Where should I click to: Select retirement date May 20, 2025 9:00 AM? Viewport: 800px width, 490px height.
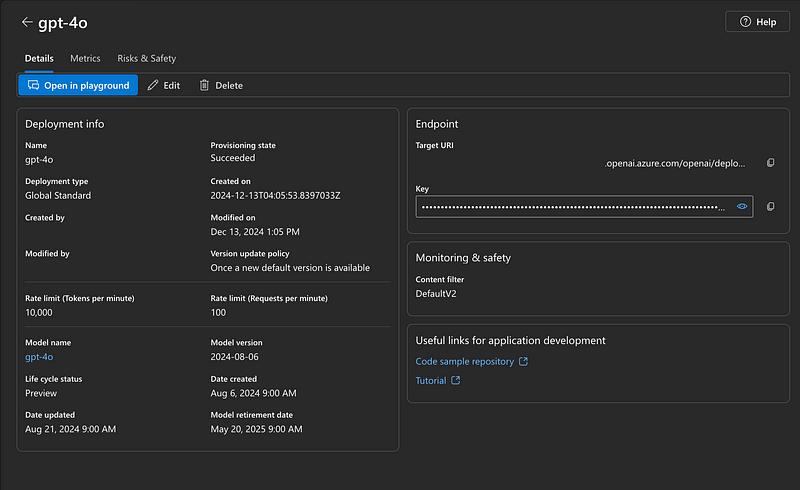(x=257, y=429)
